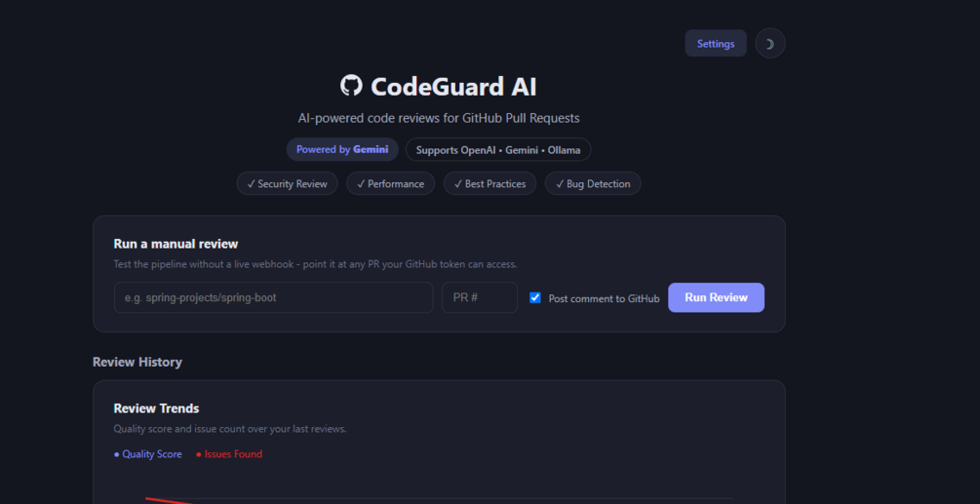Click the CodeGuard AI heading

pos(453,86)
